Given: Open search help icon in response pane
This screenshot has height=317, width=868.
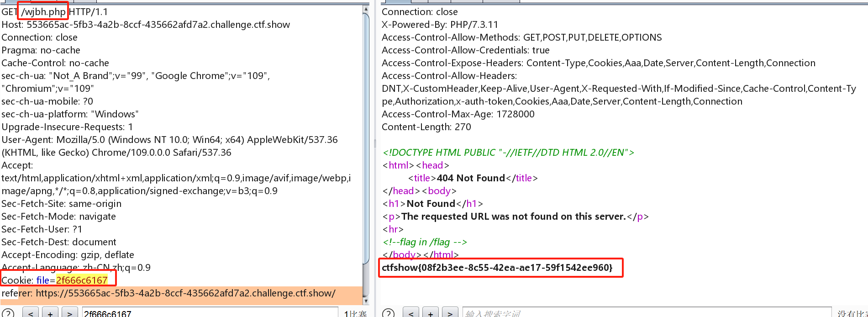Looking at the screenshot, I should (x=388, y=313).
